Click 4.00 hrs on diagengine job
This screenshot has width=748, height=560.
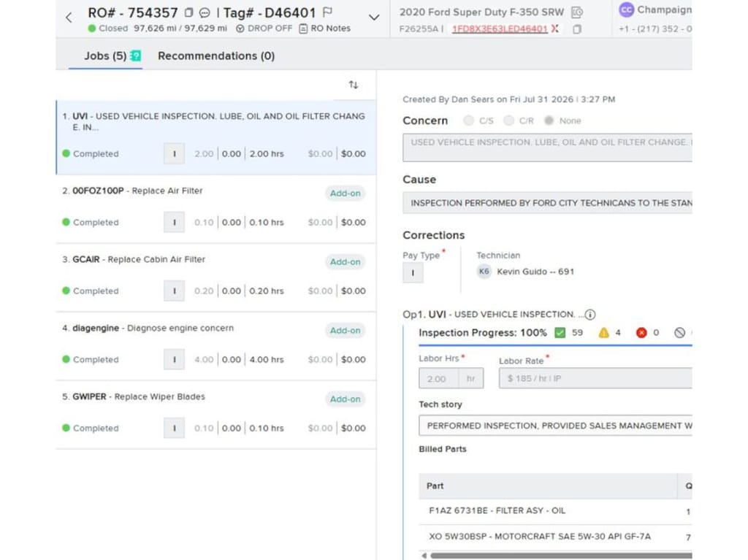(x=267, y=360)
